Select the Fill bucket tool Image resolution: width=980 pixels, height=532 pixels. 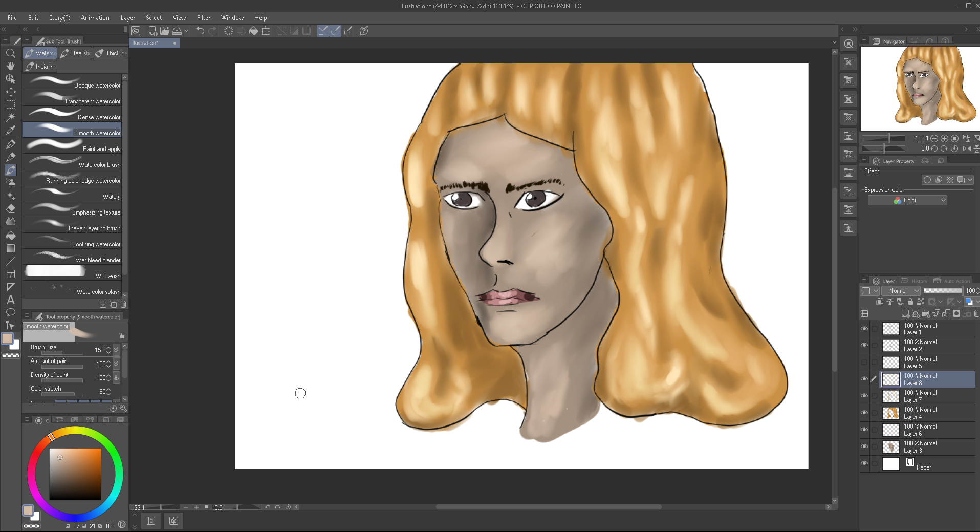(10, 236)
